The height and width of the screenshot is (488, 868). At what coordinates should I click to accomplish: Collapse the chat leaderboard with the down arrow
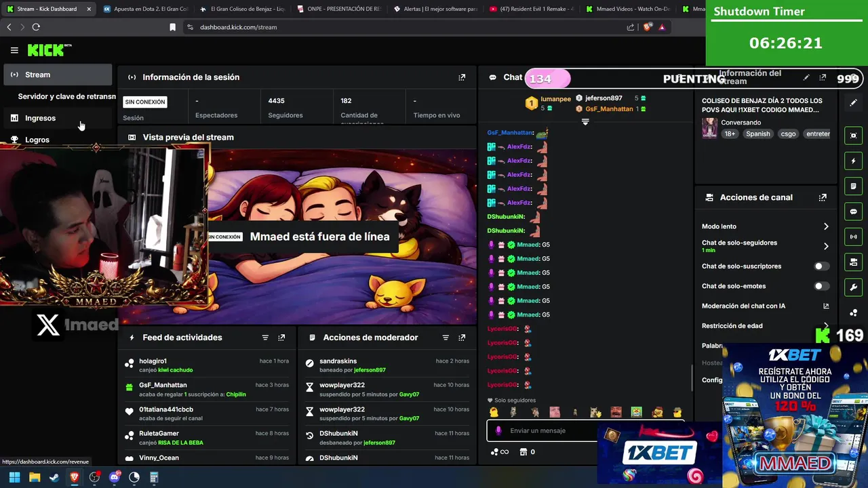tap(585, 122)
